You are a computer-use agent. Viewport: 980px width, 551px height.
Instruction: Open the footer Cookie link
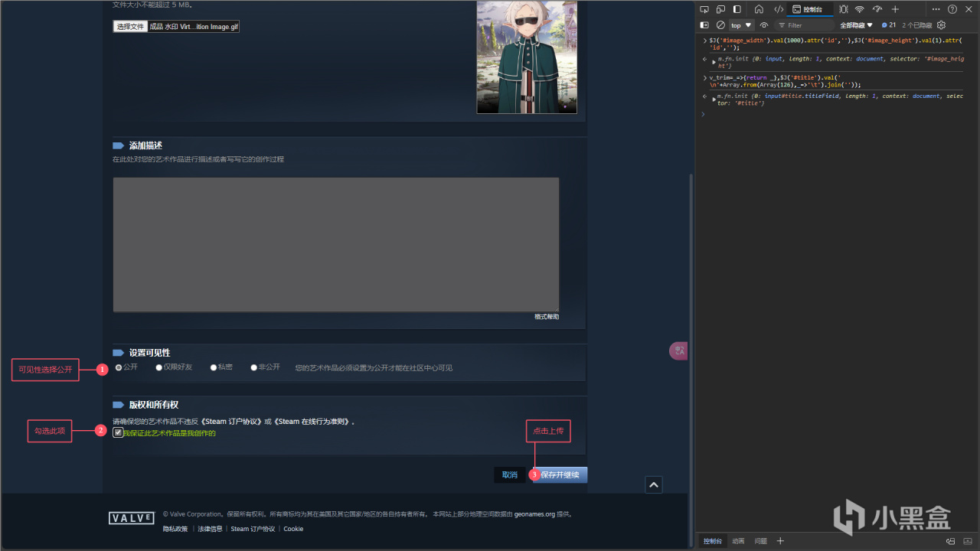293,529
